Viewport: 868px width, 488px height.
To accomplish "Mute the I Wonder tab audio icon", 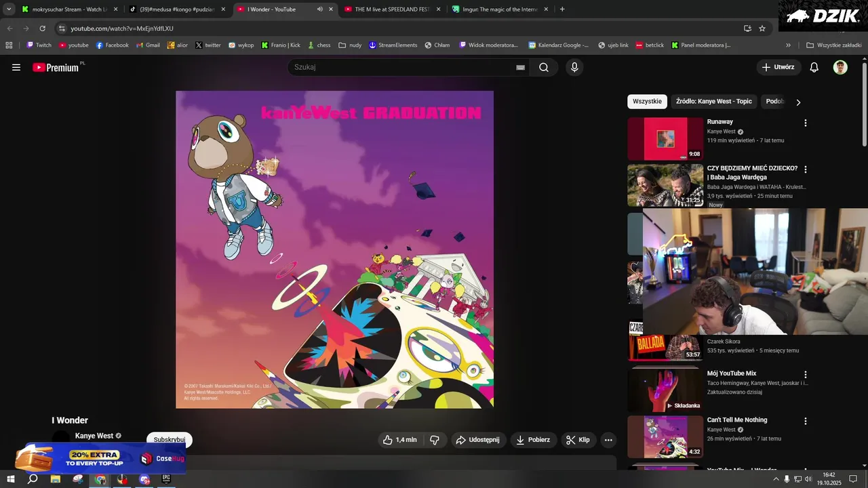I will 319,9.
